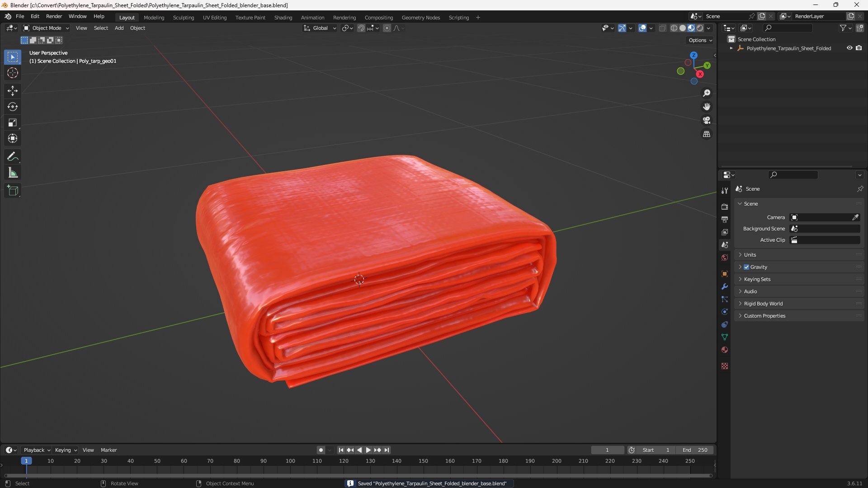Open the Playback popover in timeline
The image size is (868, 488).
click(37, 450)
